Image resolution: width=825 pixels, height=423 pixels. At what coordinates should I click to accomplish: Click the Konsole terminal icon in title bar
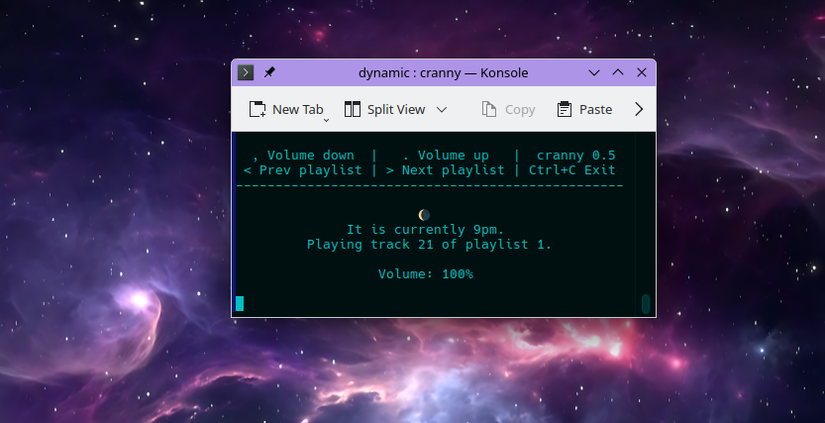[x=245, y=72]
